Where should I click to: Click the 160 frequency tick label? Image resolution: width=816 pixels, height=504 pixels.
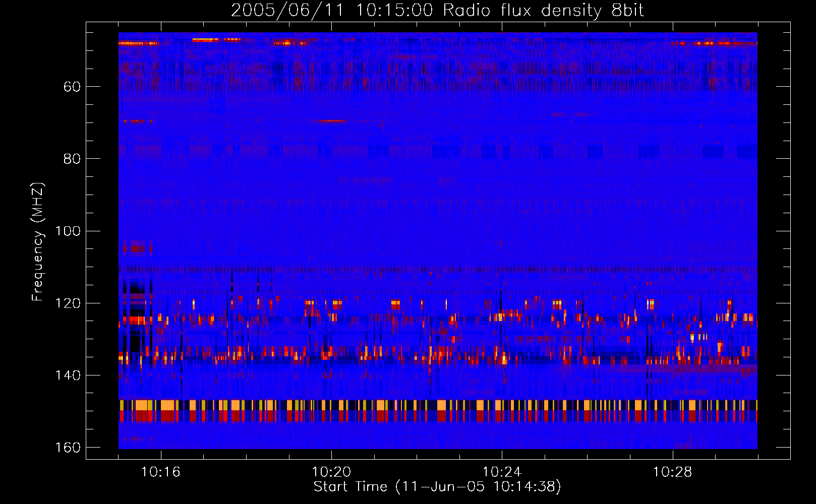(68, 448)
